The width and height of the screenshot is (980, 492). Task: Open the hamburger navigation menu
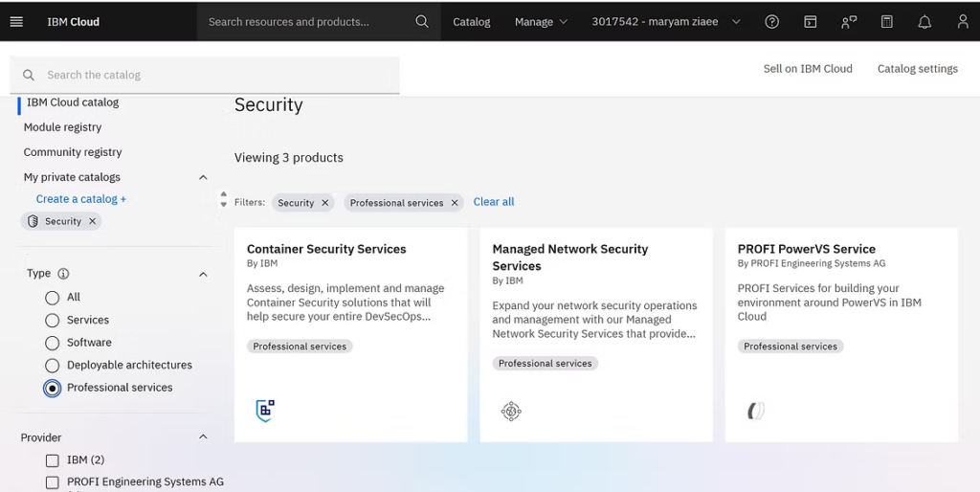17,22
